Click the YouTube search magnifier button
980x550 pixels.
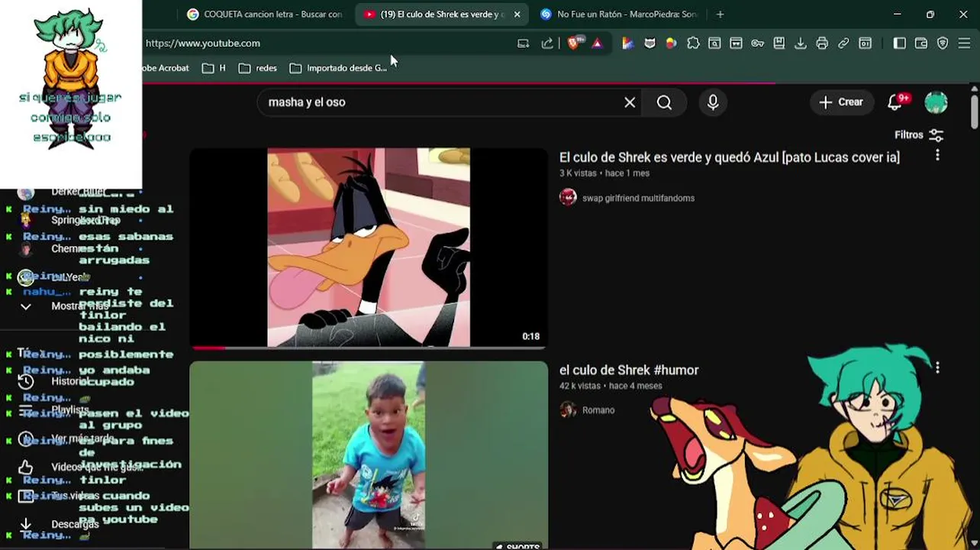(x=664, y=102)
